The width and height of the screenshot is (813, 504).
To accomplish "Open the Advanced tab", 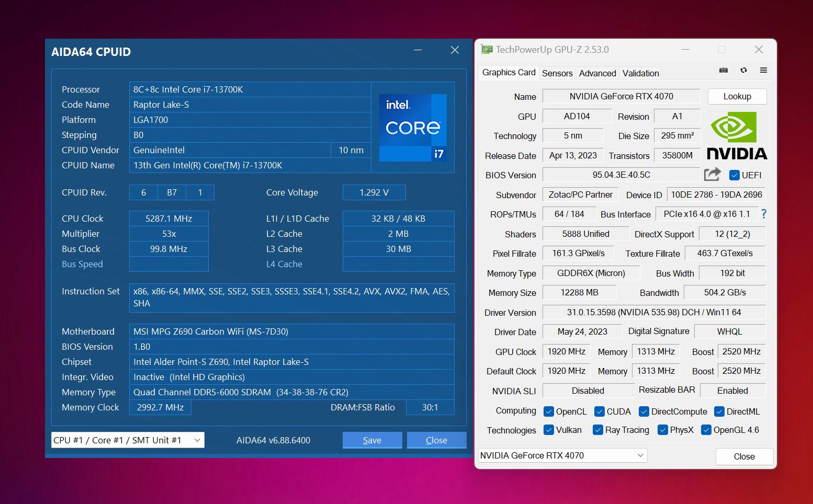I will coord(597,73).
